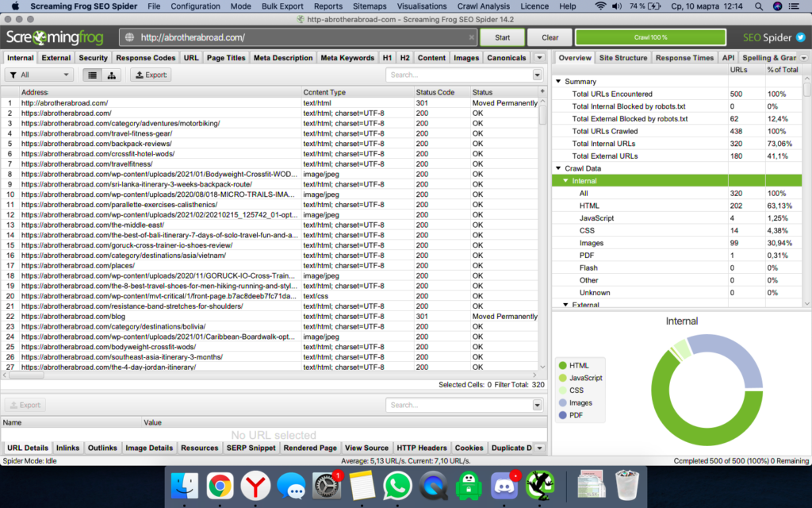Click the lower Search field
The height and width of the screenshot is (508, 812).
tap(459, 405)
